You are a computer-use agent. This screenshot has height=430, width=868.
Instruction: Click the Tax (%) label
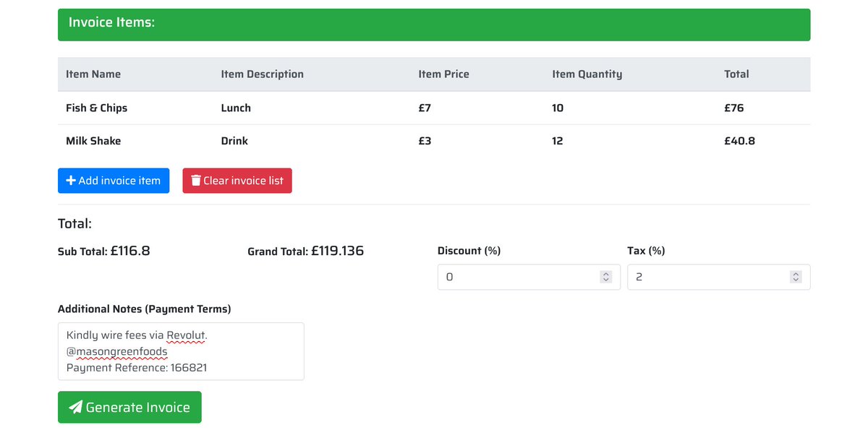point(646,251)
